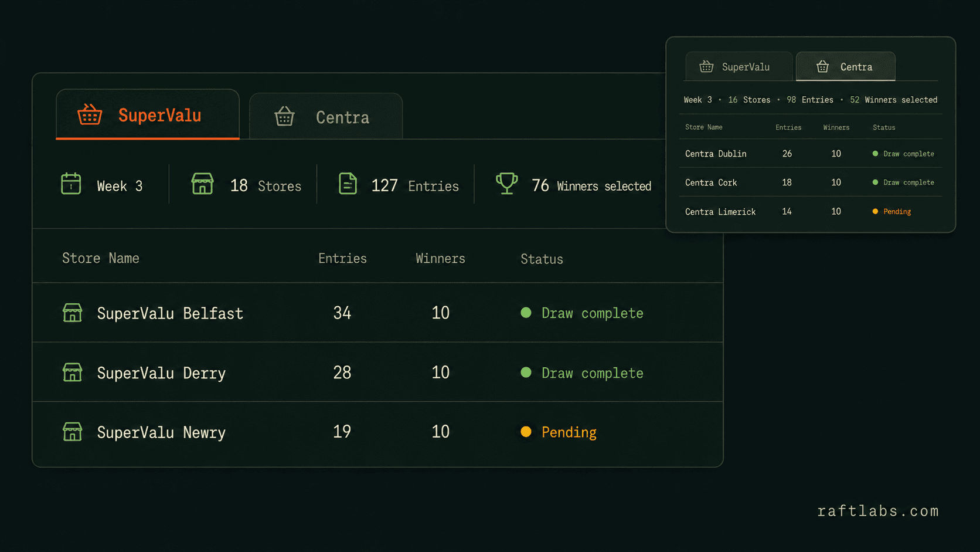Switch to the Centra tab in main panel
980x552 pixels.
(x=326, y=116)
